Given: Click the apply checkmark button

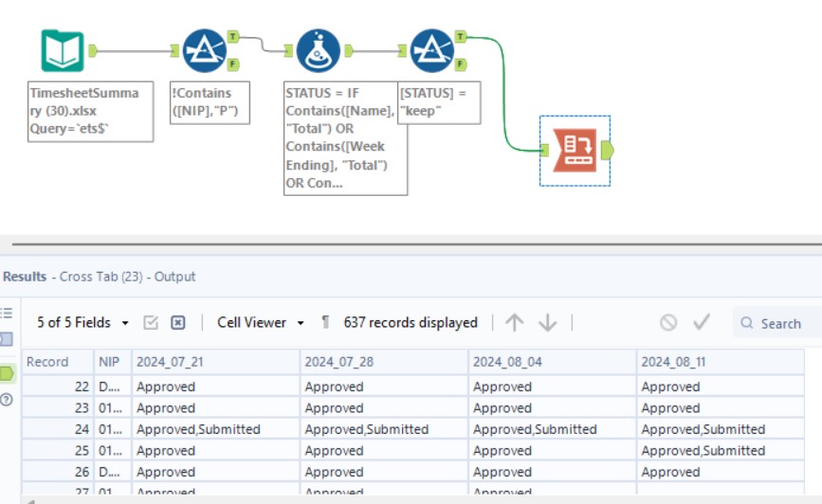Looking at the screenshot, I should pyautogui.click(x=701, y=323).
